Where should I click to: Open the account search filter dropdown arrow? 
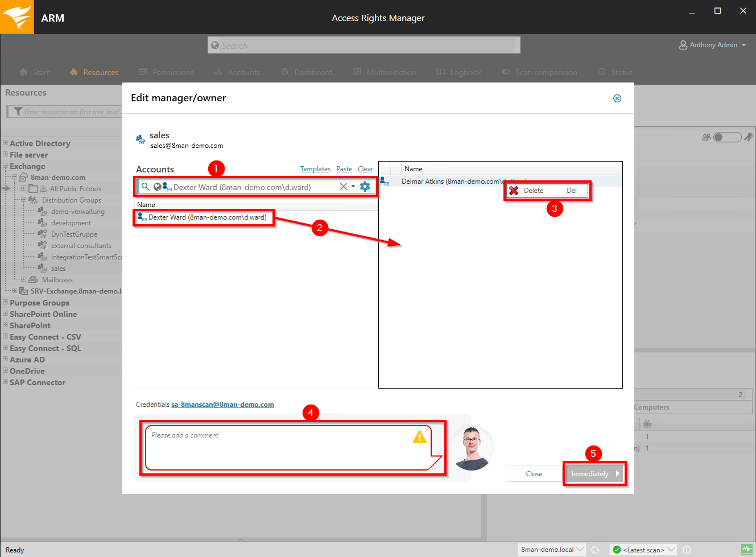click(x=353, y=187)
